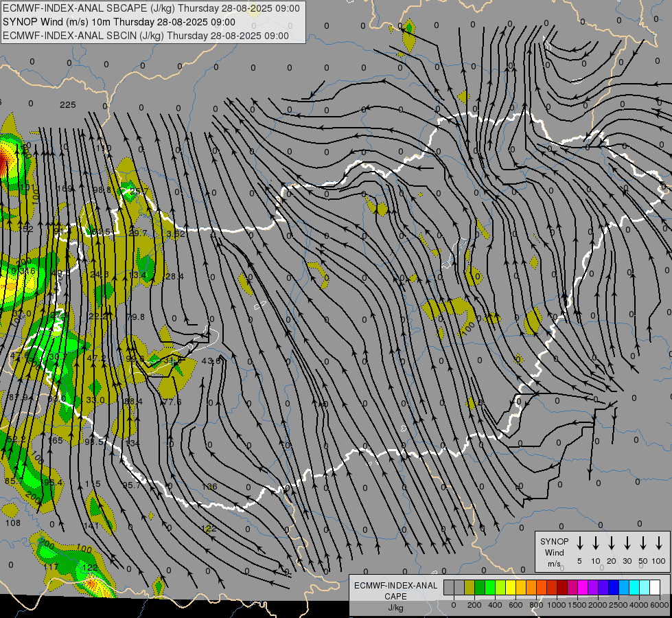Click the map value '95.7'
Screen dimensions: 672x618
coord(131,485)
